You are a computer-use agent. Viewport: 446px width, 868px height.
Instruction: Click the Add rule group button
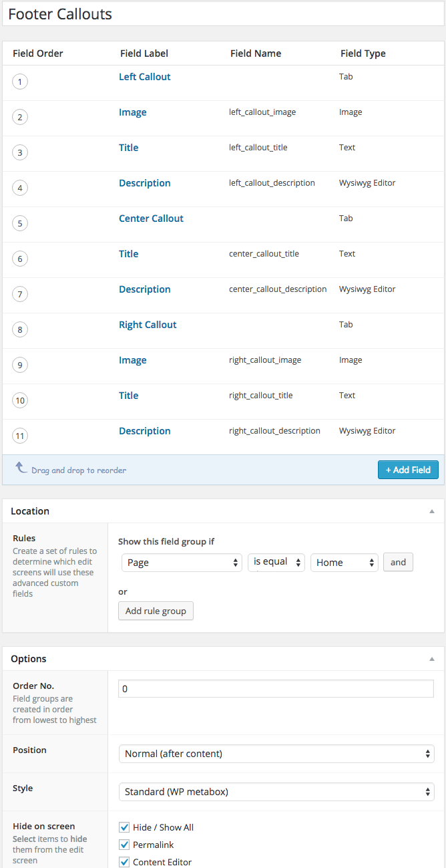tap(156, 611)
